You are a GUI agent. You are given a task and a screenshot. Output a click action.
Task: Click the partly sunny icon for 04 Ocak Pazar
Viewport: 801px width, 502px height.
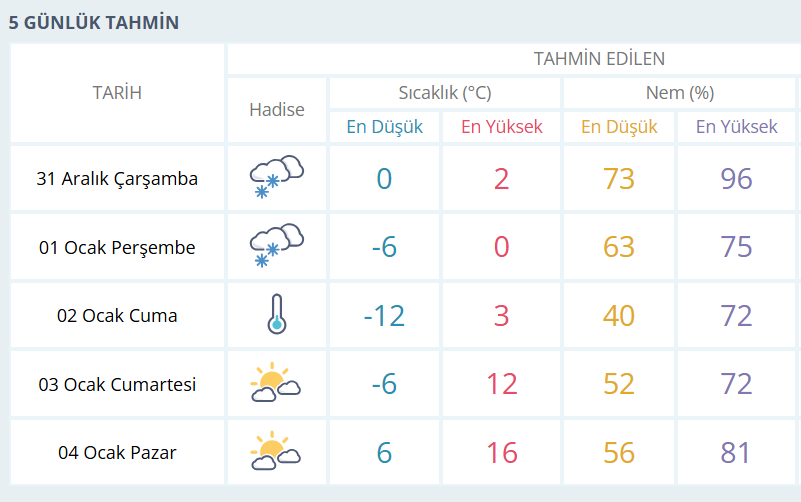coord(276,452)
